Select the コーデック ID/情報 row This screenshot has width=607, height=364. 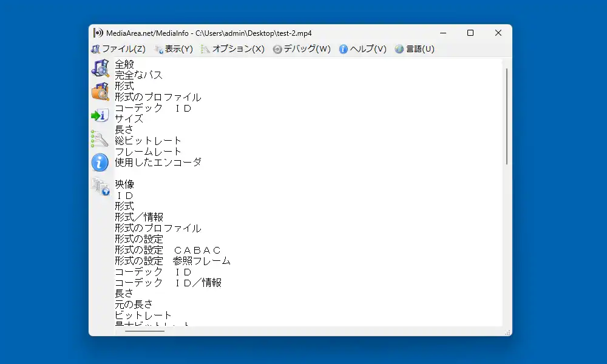point(168,282)
